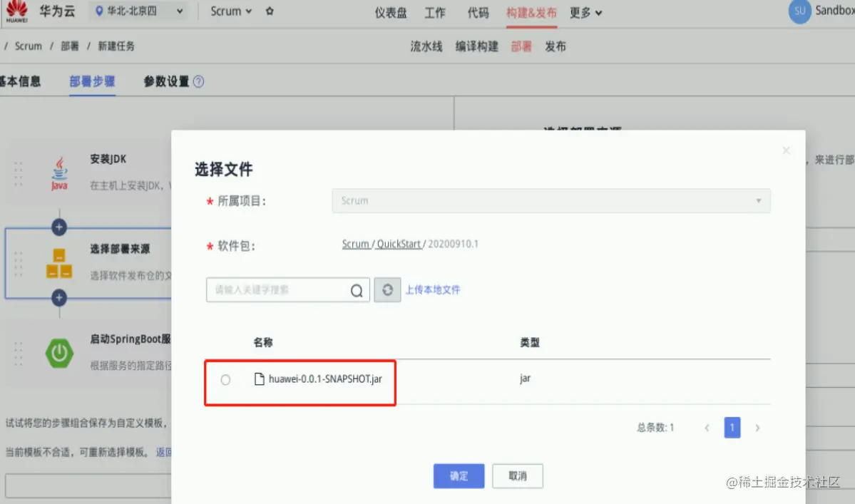
Task: Click the plus icon above 选择部署来源 step
Action: click(x=59, y=227)
